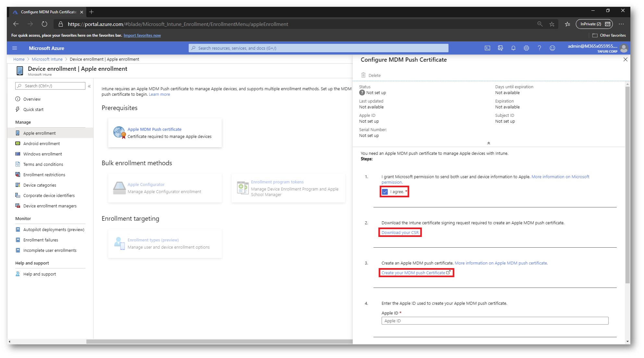Open portal settings gear icon
Viewport: 644px width, 358px height.
tap(526, 48)
